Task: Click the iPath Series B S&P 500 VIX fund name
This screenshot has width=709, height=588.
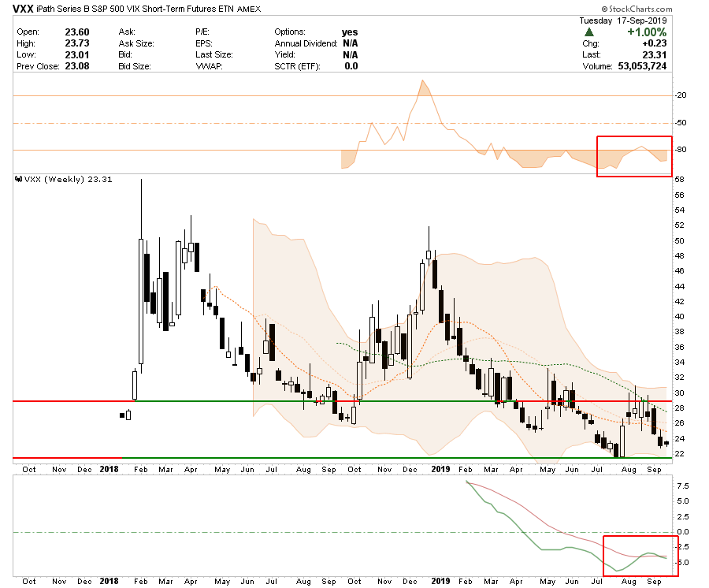Action: [135, 9]
